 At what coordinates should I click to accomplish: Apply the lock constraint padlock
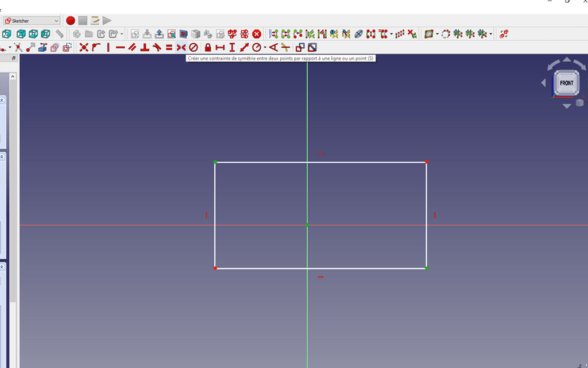pyautogui.click(x=208, y=47)
